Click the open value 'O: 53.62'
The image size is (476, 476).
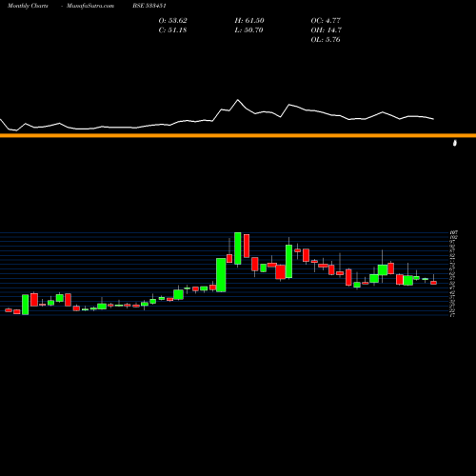tap(173, 21)
